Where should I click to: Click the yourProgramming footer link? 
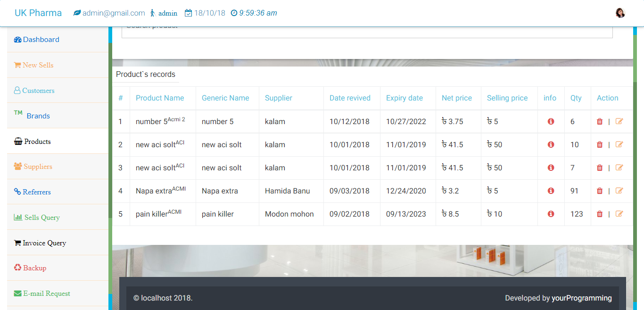(x=582, y=298)
